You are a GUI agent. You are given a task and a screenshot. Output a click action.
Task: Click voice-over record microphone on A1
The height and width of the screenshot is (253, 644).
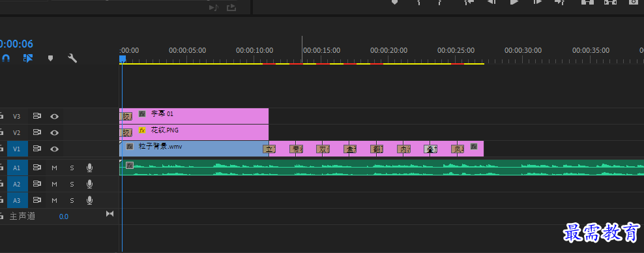click(x=89, y=168)
